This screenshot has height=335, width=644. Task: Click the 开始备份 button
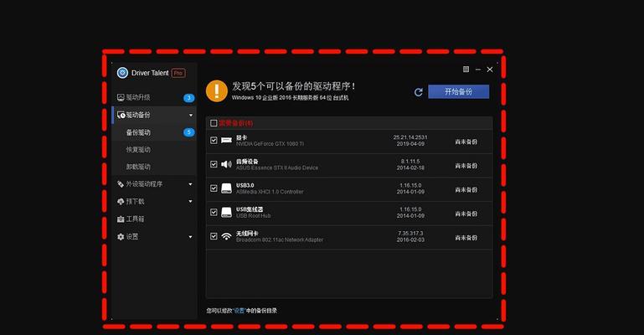(458, 91)
